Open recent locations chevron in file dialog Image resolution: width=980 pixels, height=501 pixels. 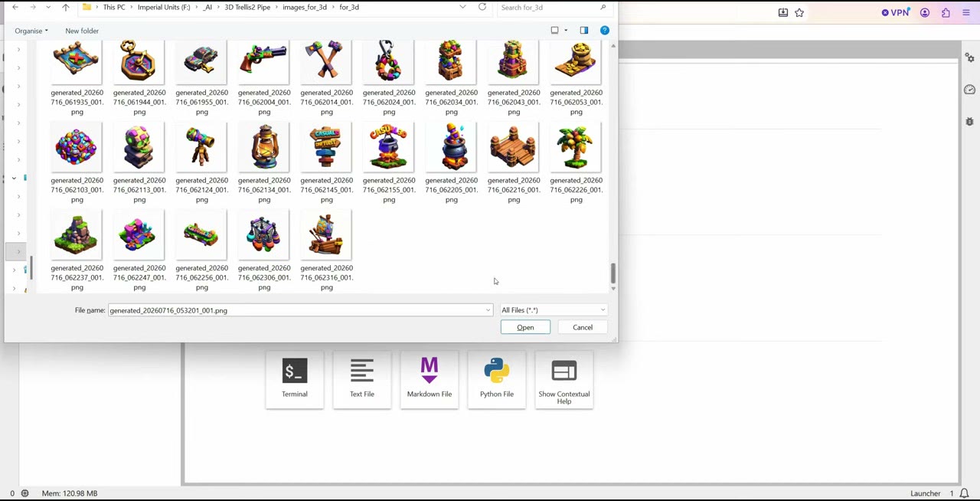click(x=48, y=7)
